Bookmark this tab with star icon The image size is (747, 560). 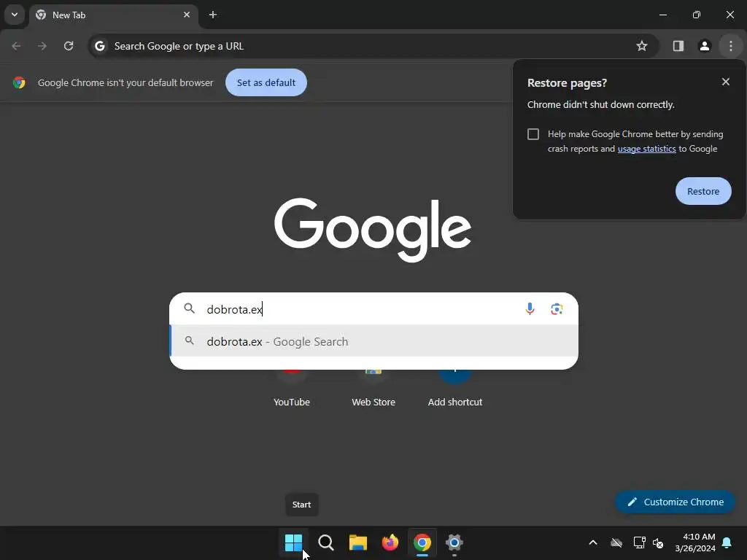point(642,46)
